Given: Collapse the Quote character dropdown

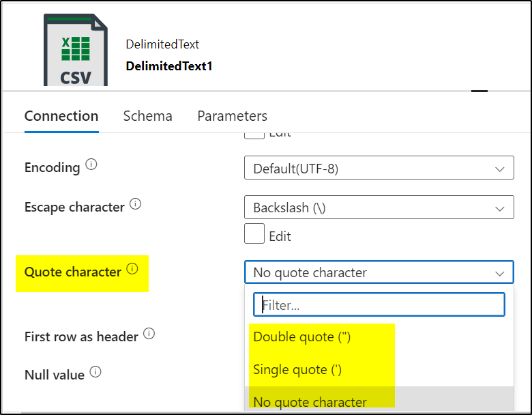Looking at the screenshot, I should tap(379, 272).
